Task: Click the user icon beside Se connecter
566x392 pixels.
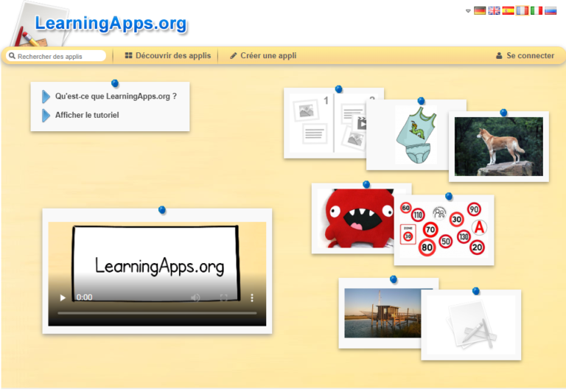Action: [x=499, y=55]
